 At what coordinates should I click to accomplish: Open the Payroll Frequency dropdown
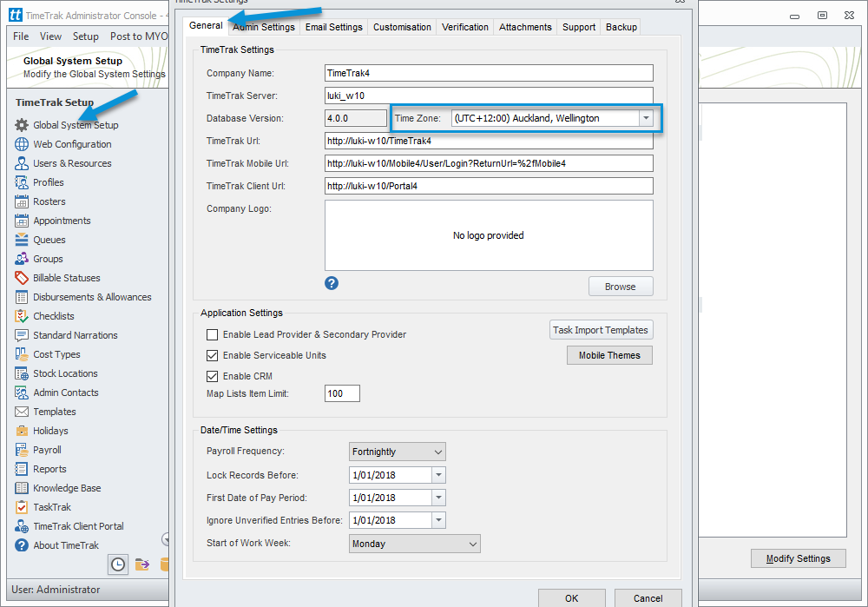pos(397,452)
